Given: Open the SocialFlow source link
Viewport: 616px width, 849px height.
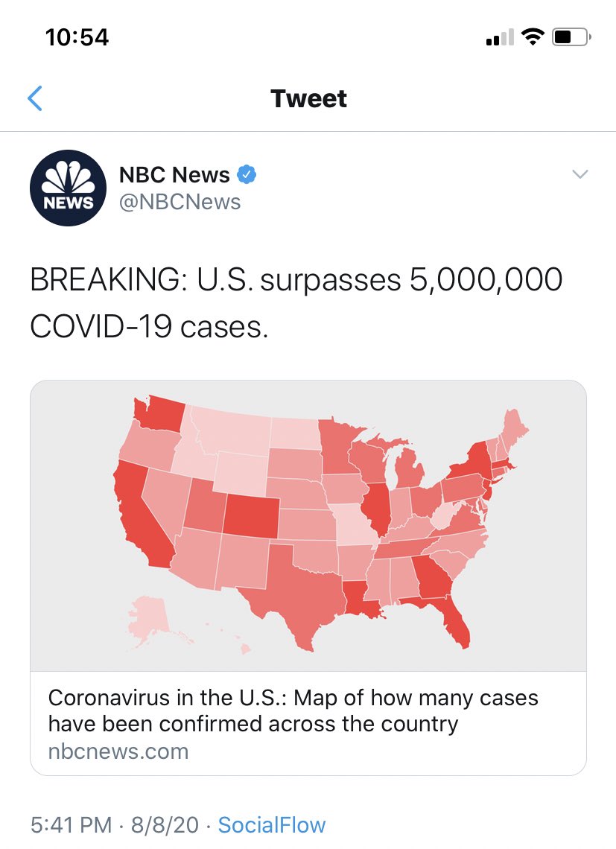Looking at the screenshot, I should tap(271, 825).
